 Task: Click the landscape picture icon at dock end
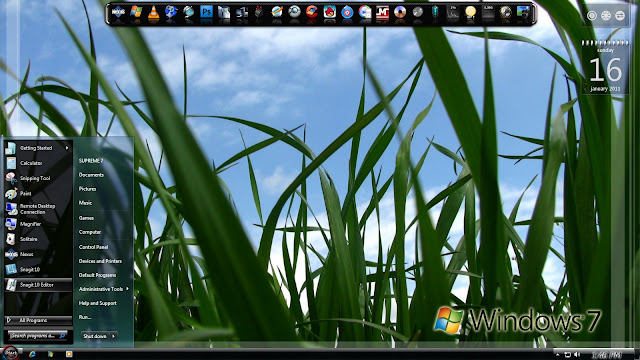[523, 13]
